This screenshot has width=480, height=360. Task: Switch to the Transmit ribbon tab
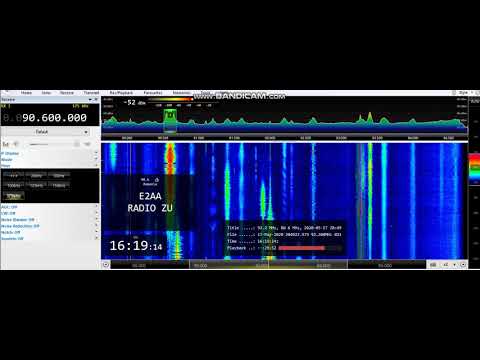91,93
